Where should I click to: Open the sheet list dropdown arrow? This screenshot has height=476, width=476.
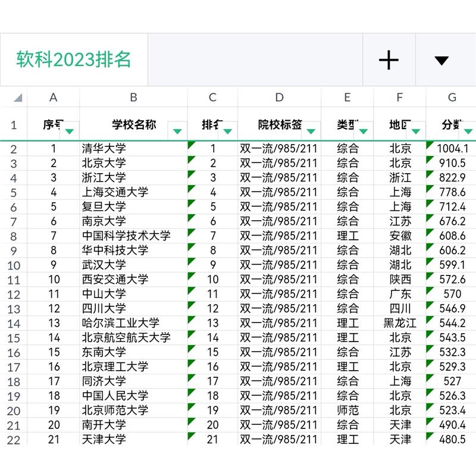441,61
